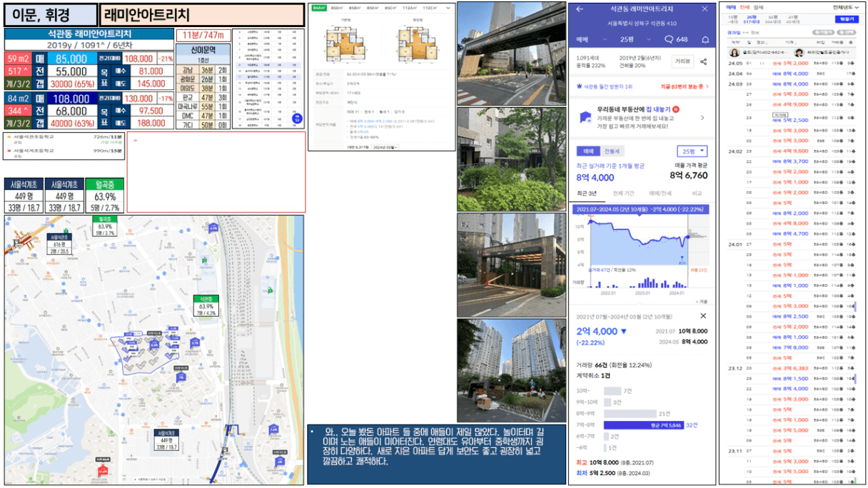Image resolution: width=868 pixels, height=488 pixels.
Task: Click blue circular badge in school table
Action: click(x=296, y=117)
